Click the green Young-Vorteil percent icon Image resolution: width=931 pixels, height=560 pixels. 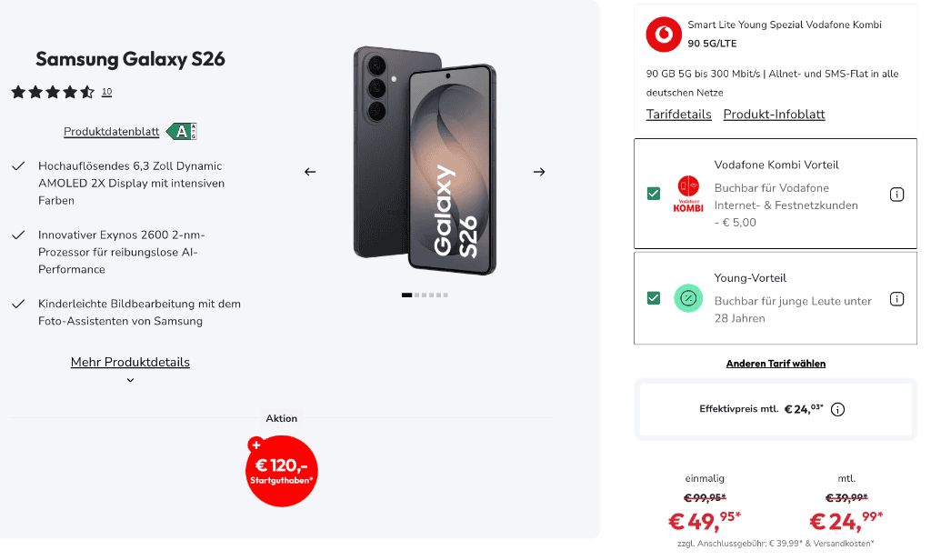coord(688,298)
